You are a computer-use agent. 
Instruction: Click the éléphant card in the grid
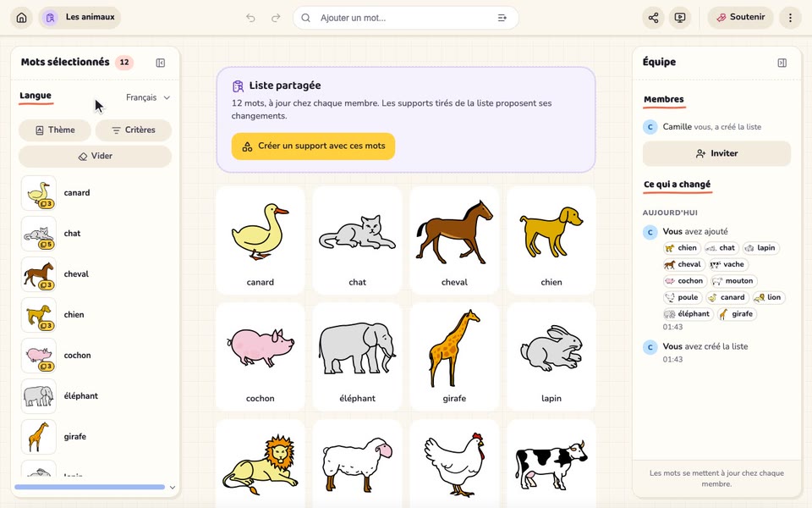pos(357,356)
